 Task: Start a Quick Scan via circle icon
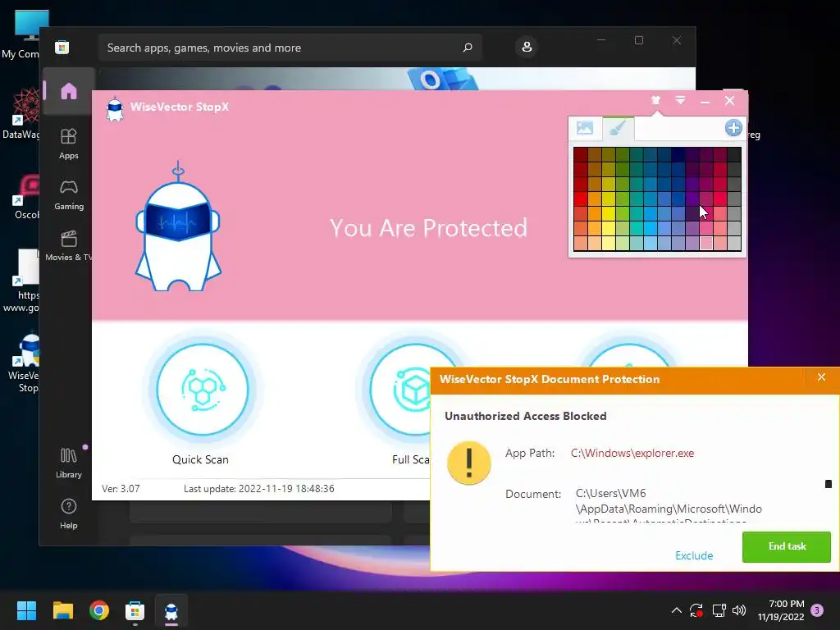pyautogui.click(x=202, y=390)
